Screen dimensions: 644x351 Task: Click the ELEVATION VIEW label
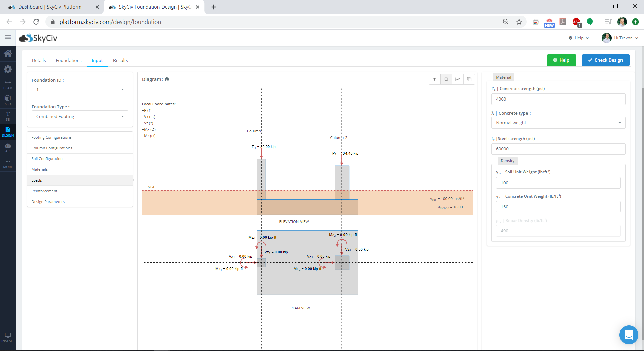point(294,222)
